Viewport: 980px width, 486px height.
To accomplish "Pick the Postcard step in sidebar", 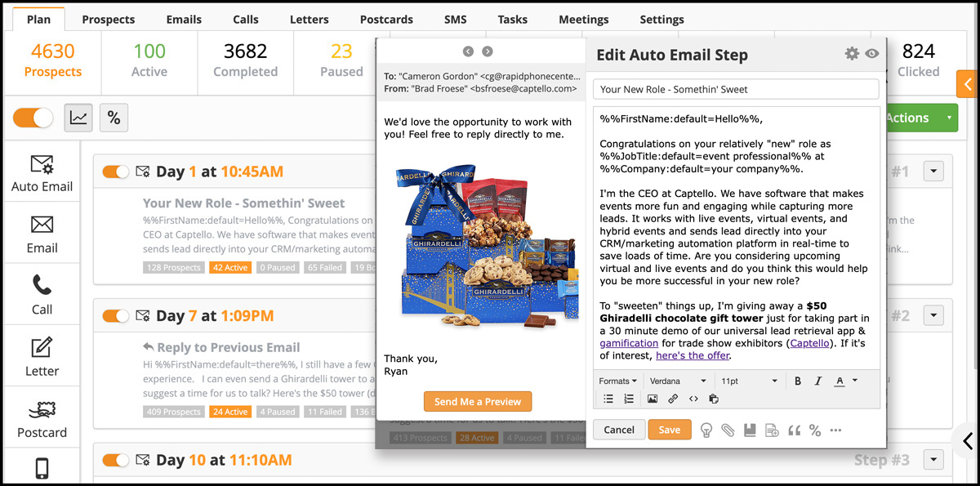I will tap(42, 419).
